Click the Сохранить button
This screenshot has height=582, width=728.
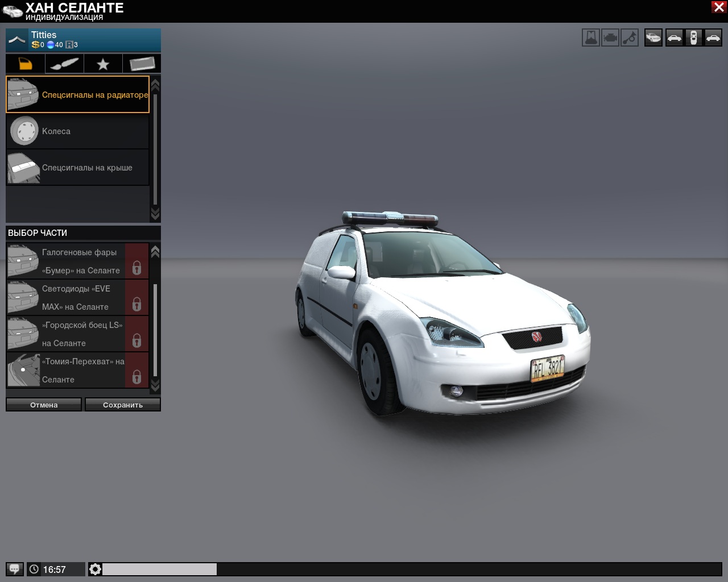click(123, 405)
